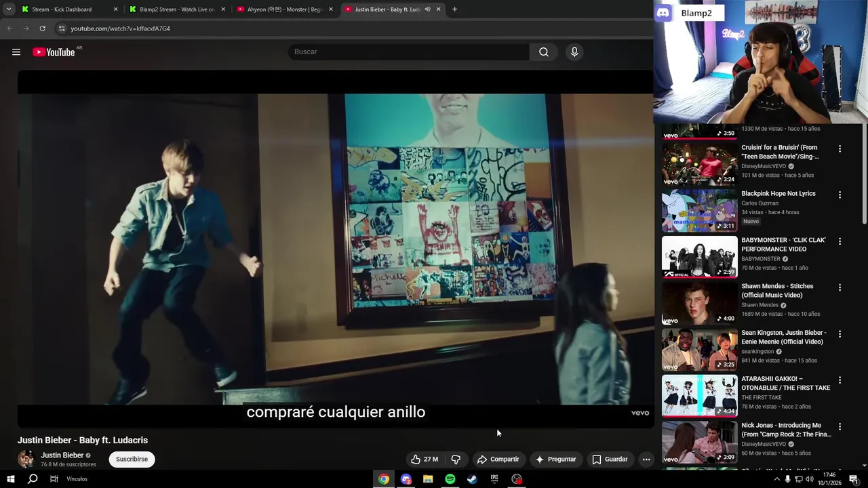The image size is (868, 488).
Task: Focus the Buscar search field
Action: [x=409, y=52]
